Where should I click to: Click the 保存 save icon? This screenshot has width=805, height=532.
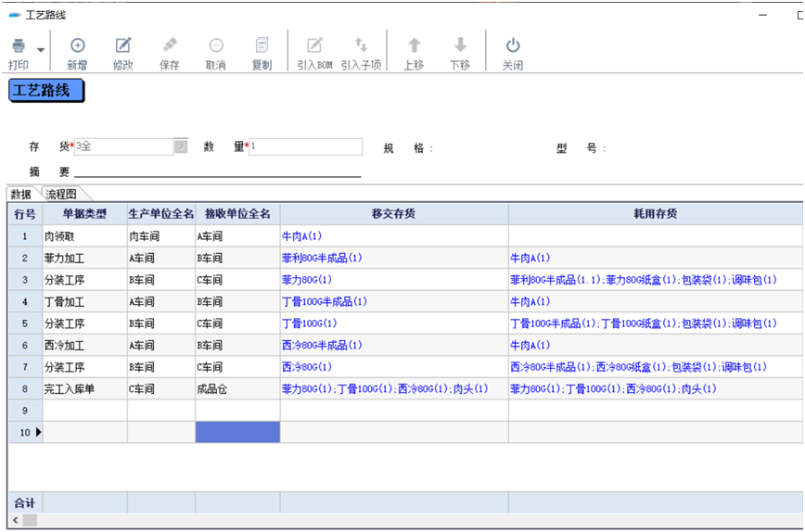(x=170, y=45)
